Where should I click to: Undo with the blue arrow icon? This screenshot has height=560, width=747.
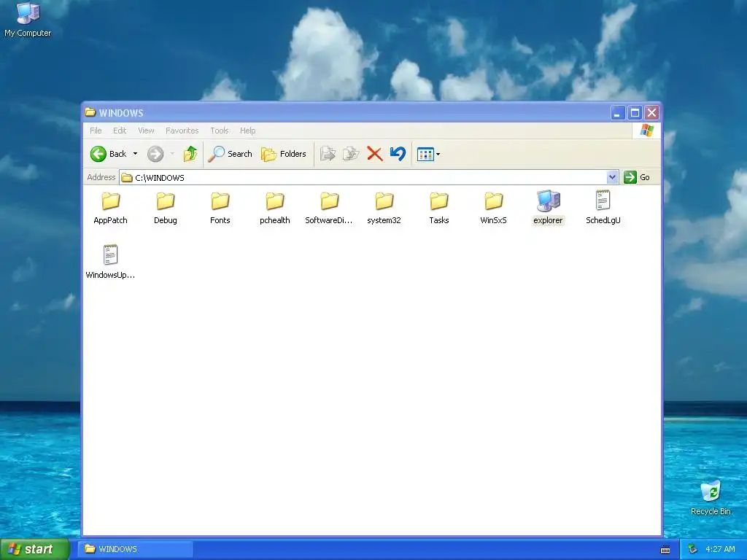tap(398, 154)
